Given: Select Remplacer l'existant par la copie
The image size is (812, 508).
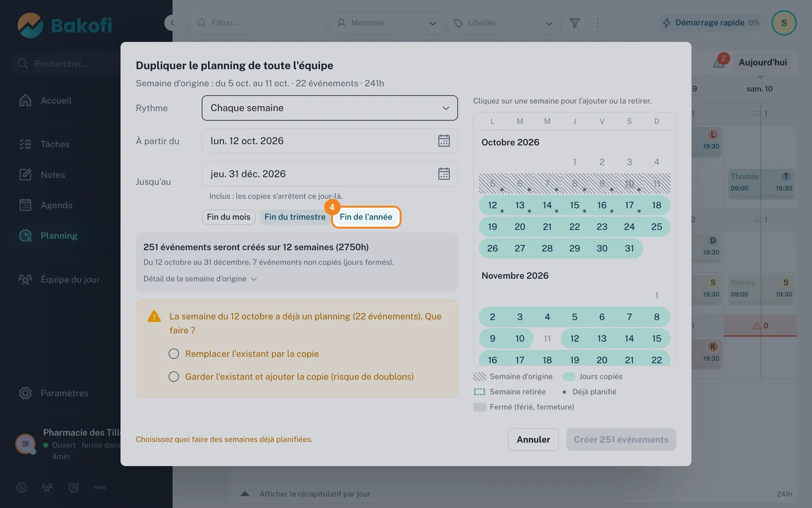Looking at the screenshot, I should pyautogui.click(x=174, y=354).
